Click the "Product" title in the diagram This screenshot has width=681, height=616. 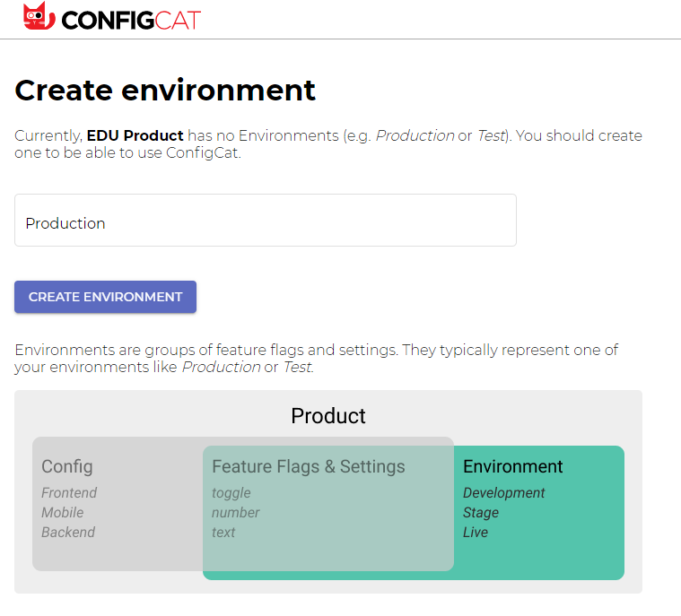click(328, 416)
